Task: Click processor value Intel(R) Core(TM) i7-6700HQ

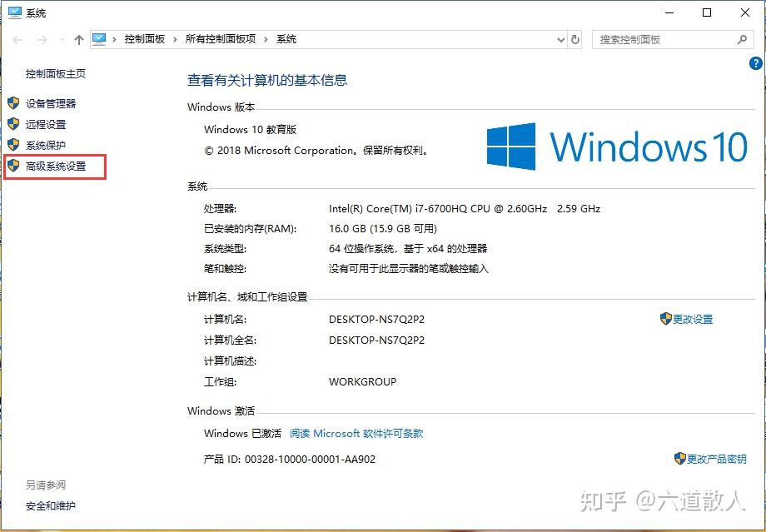Action: 465,209
